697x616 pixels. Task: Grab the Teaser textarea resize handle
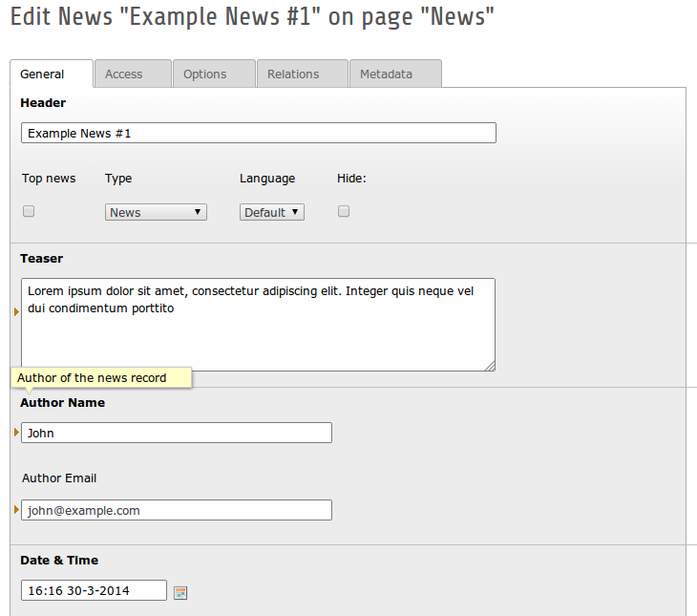click(490, 366)
